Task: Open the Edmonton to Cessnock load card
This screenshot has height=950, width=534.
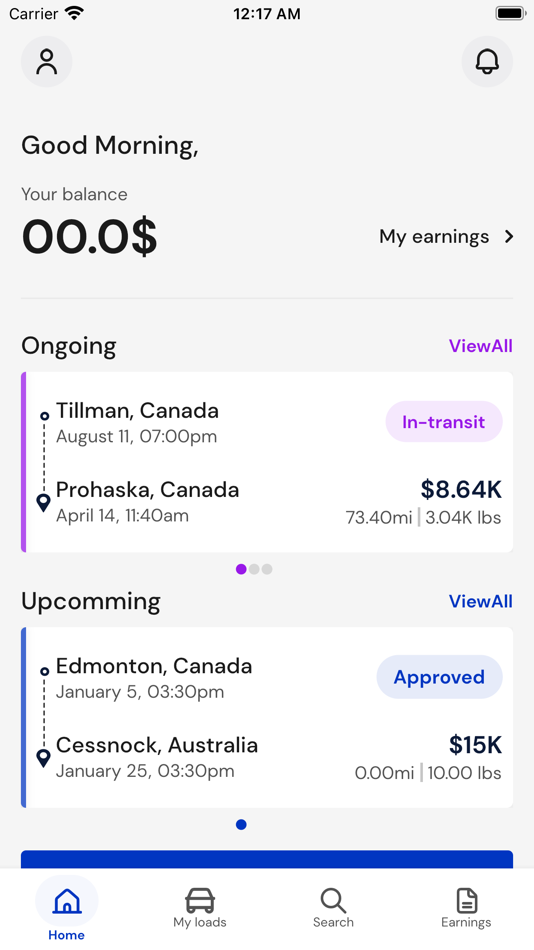Action: coord(267,717)
